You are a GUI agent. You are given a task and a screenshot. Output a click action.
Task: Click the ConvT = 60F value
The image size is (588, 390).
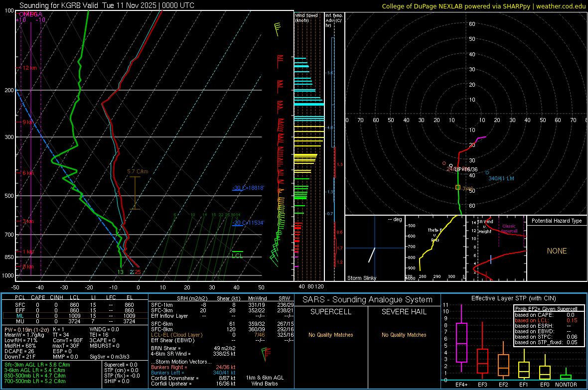point(68,340)
